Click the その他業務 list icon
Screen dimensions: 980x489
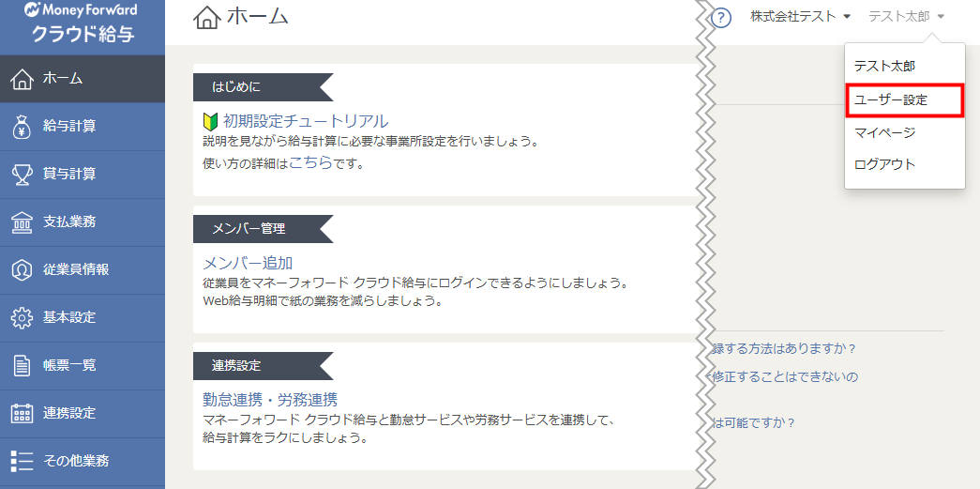click(22, 461)
